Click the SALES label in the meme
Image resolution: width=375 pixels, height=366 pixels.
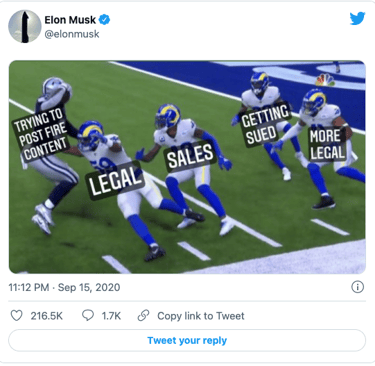[190, 155]
